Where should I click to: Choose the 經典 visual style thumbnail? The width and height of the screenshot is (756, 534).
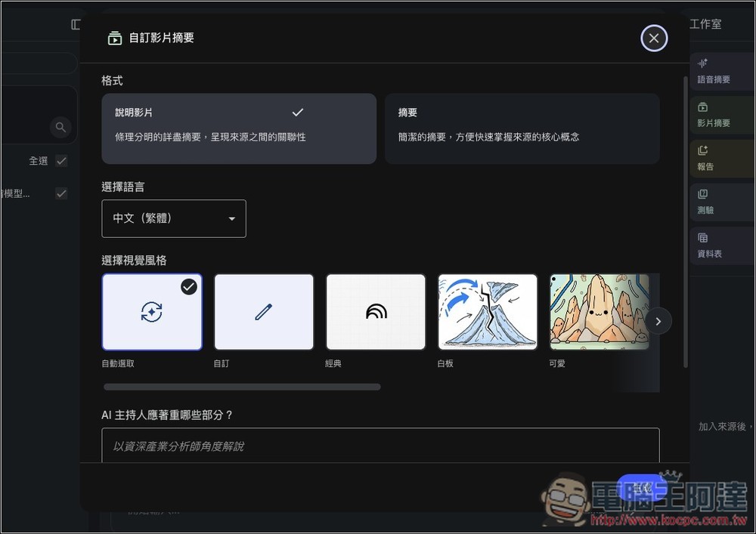[x=376, y=312]
